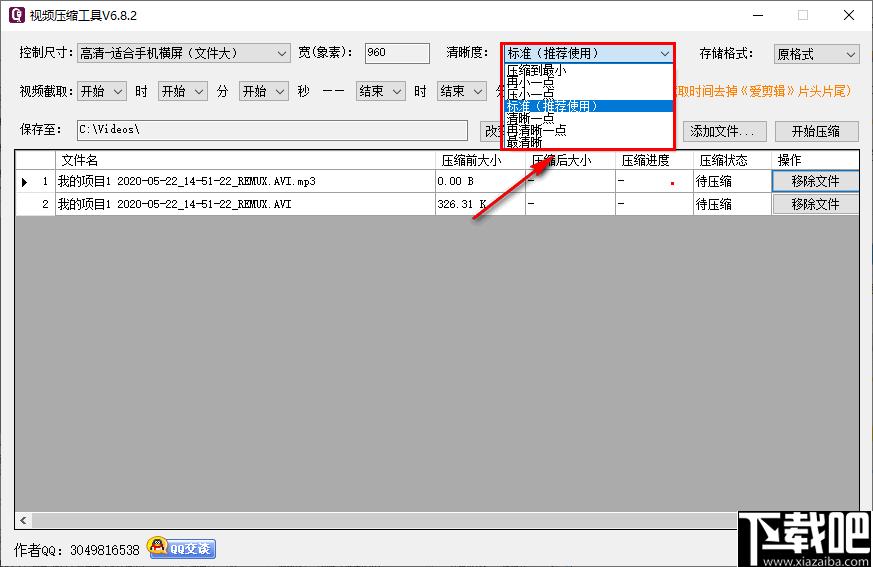This screenshot has height=567, width=873.
Task: Click the 压缩状态 column header
Action: [x=732, y=160]
